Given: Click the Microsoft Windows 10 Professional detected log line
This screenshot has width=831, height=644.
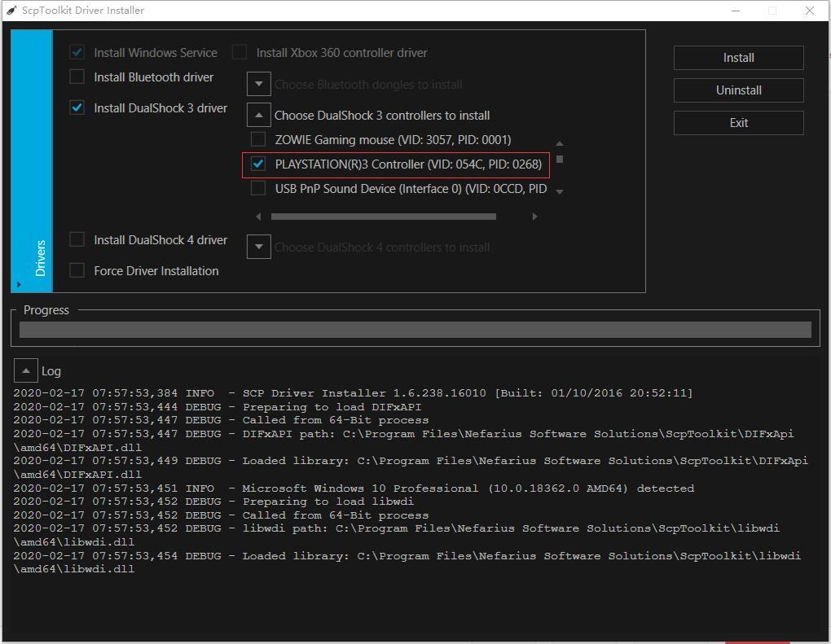Looking at the screenshot, I should pos(354,488).
